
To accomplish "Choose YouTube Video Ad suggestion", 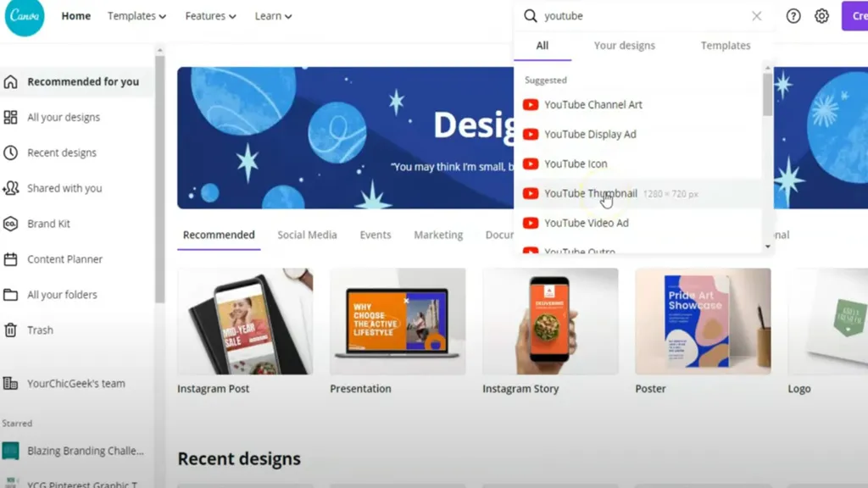I will pyautogui.click(x=637, y=223).
